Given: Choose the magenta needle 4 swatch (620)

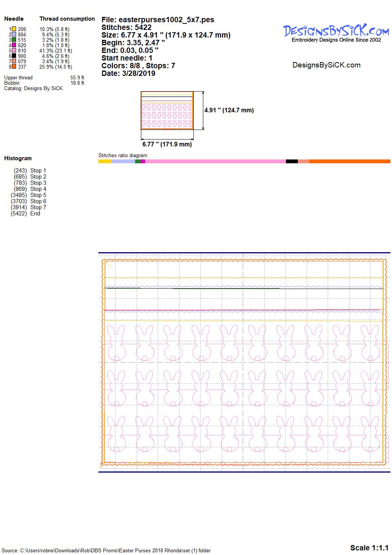Looking at the screenshot, I should (x=14, y=45).
